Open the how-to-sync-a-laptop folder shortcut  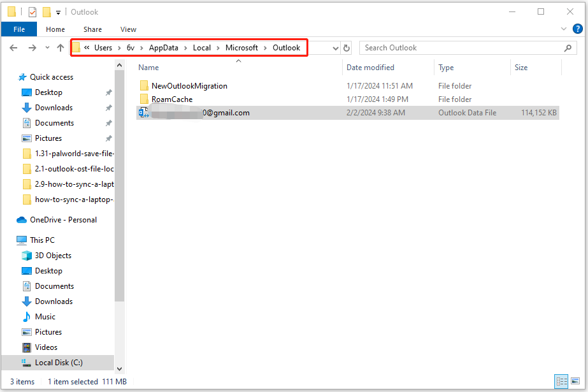(x=75, y=200)
